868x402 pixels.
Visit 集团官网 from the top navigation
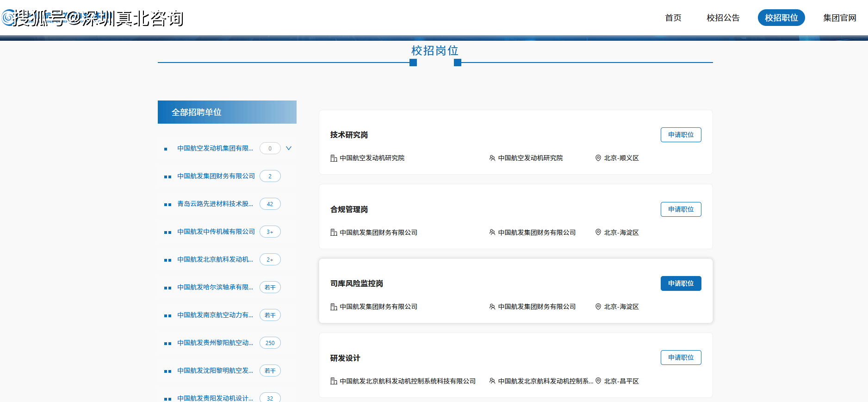click(x=839, y=18)
